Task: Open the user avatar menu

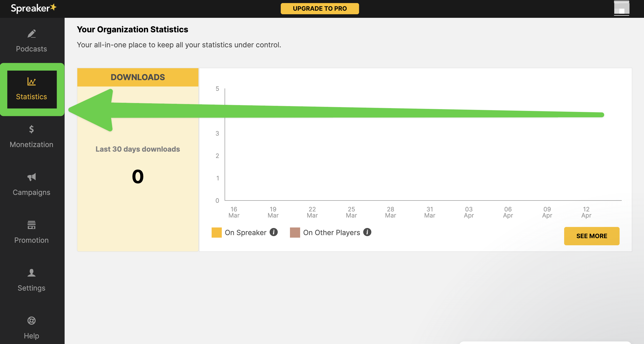Action: coord(621,8)
